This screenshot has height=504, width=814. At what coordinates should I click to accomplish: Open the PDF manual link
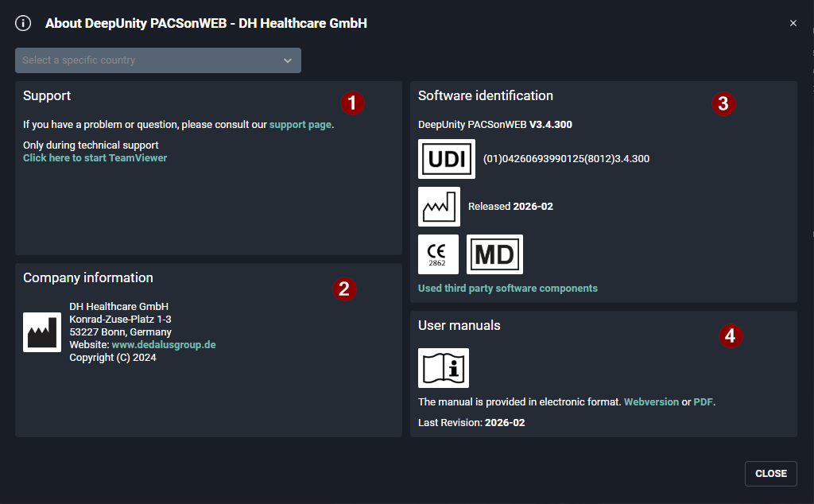click(703, 402)
